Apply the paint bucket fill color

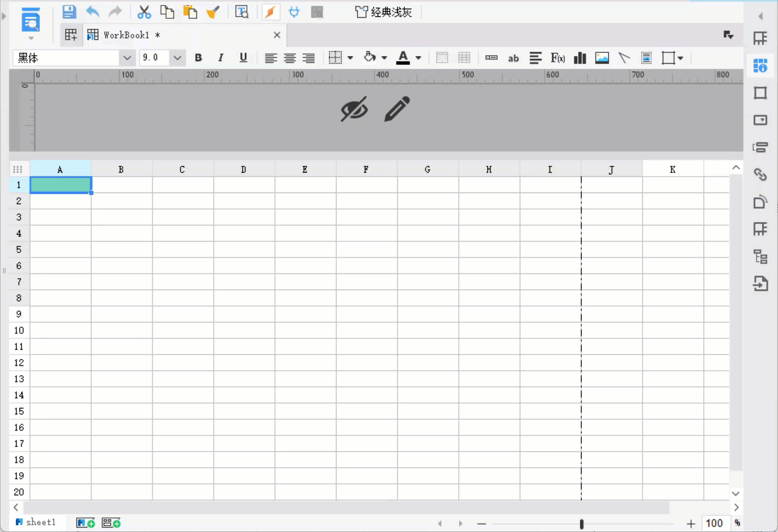[370, 57]
